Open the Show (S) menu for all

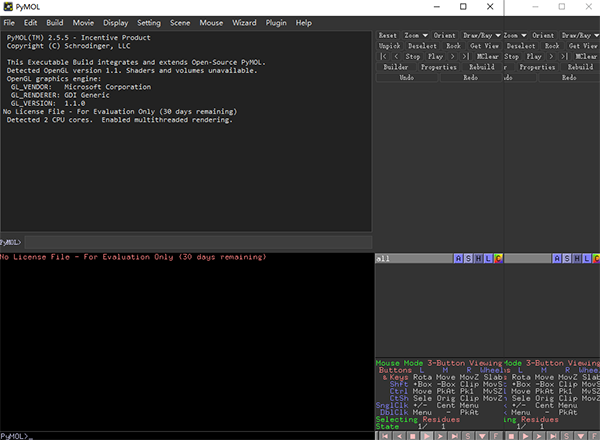pyautogui.click(x=469, y=258)
